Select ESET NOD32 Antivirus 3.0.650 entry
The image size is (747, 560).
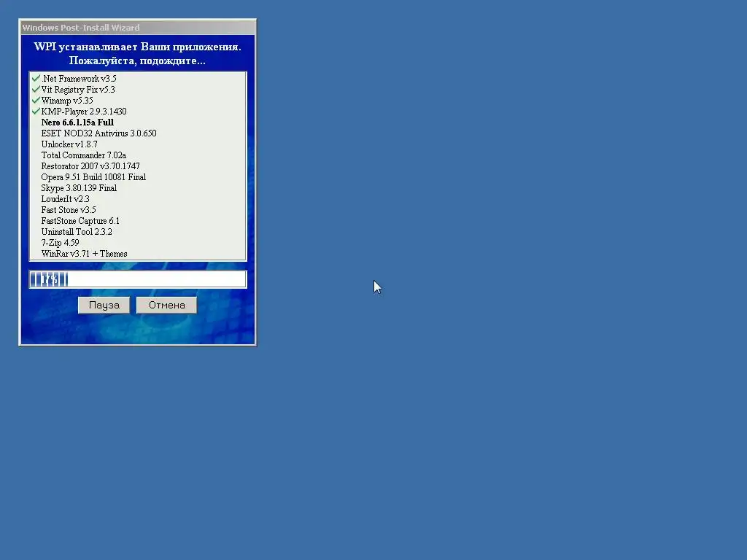(x=98, y=133)
